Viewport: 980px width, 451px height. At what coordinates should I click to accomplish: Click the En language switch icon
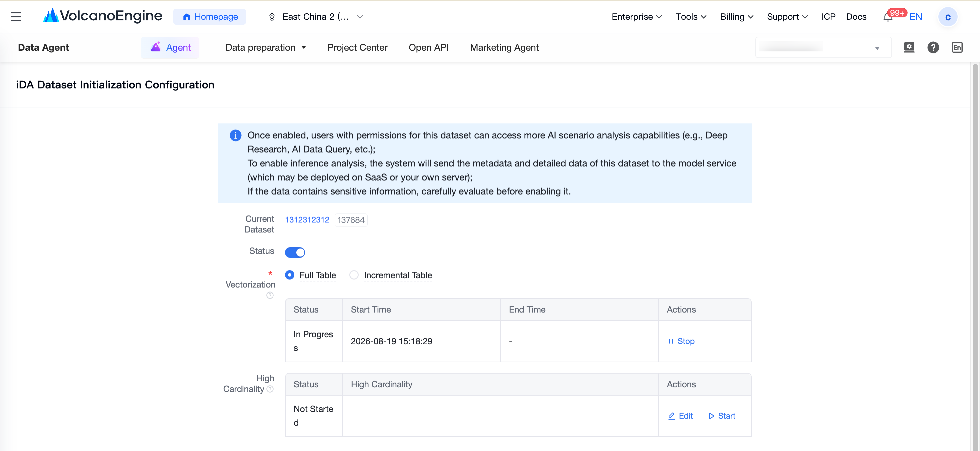957,47
